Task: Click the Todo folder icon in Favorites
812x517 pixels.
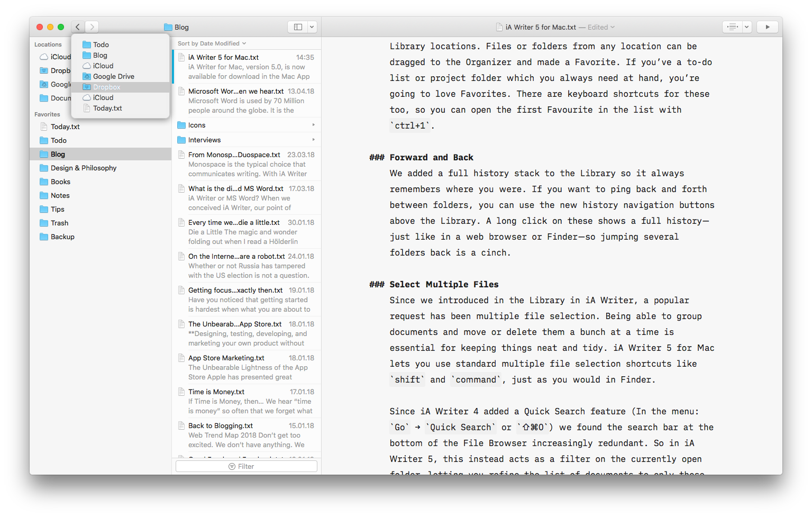Action: click(x=44, y=141)
